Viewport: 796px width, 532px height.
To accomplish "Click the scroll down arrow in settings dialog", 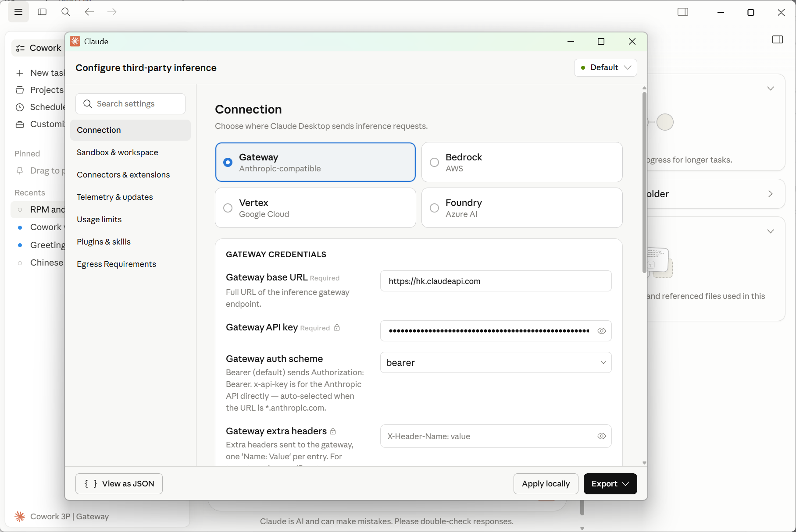I will tap(644, 463).
